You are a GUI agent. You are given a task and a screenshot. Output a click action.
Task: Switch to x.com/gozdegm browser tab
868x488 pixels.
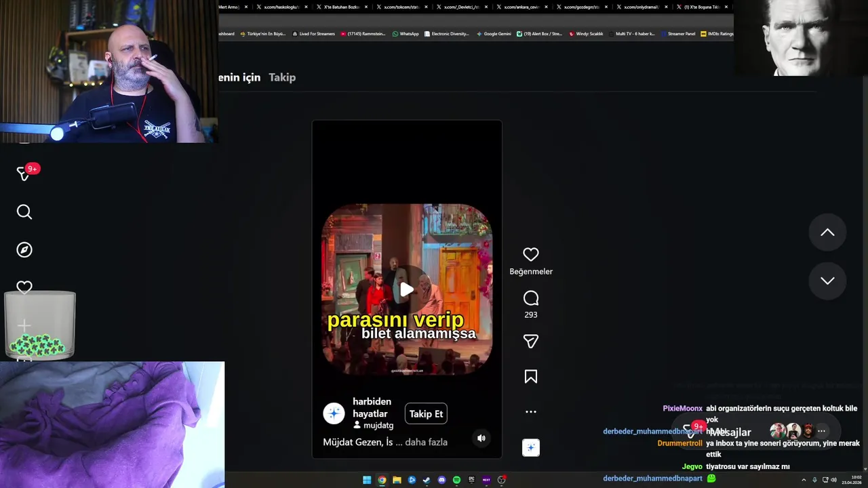coord(581,7)
